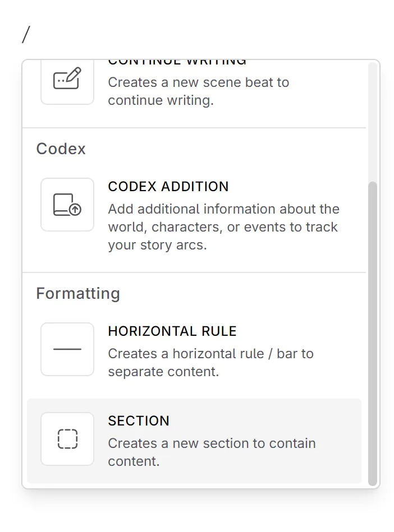Image resolution: width=394 pixels, height=532 pixels.
Task: Click the Continue Writing pencil icon
Action: pos(67,80)
